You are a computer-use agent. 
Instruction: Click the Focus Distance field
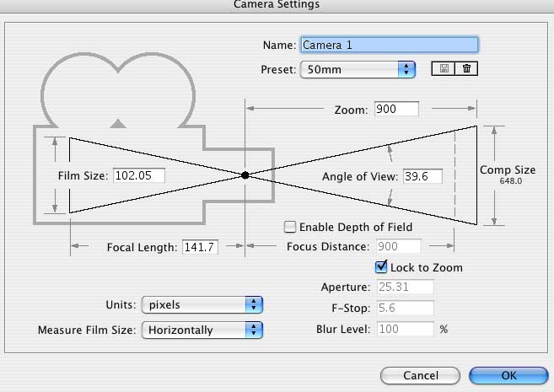click(x=397, y=247)
